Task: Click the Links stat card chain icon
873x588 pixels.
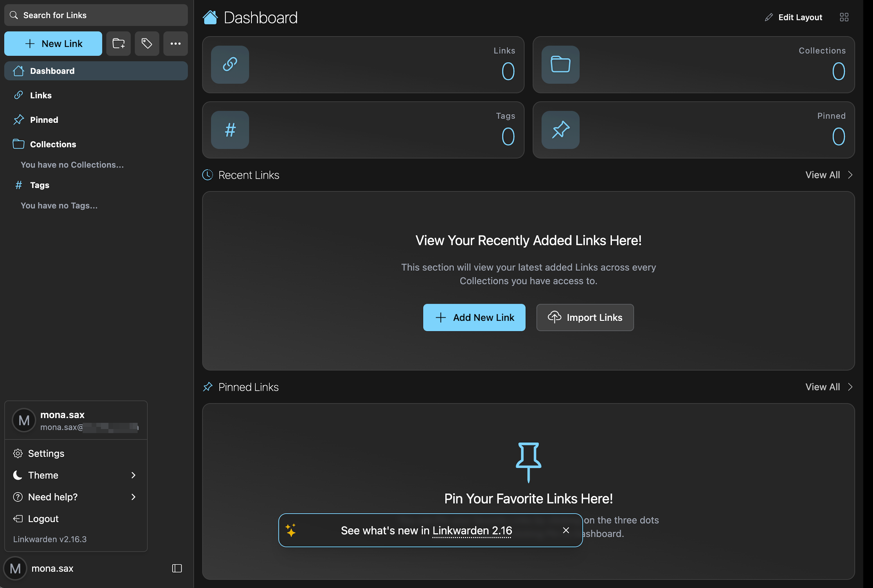Action: tap(230, 65)
